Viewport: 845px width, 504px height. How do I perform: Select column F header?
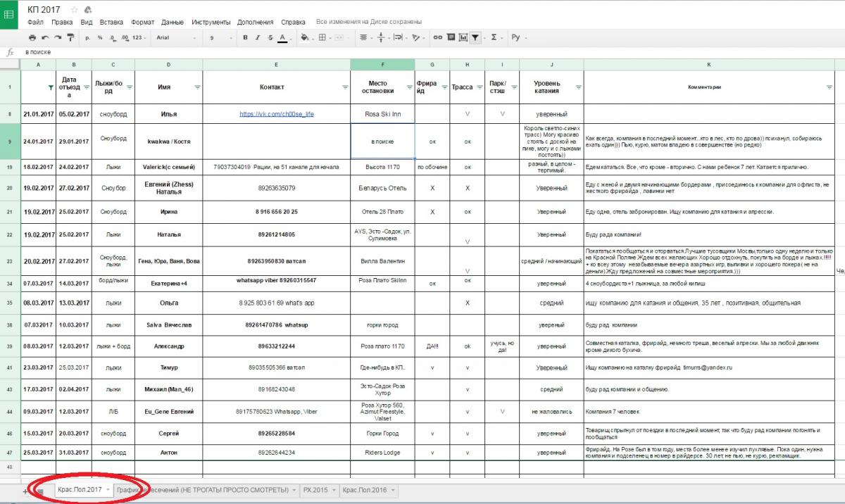pyautogui.click(x=382, y=64)
